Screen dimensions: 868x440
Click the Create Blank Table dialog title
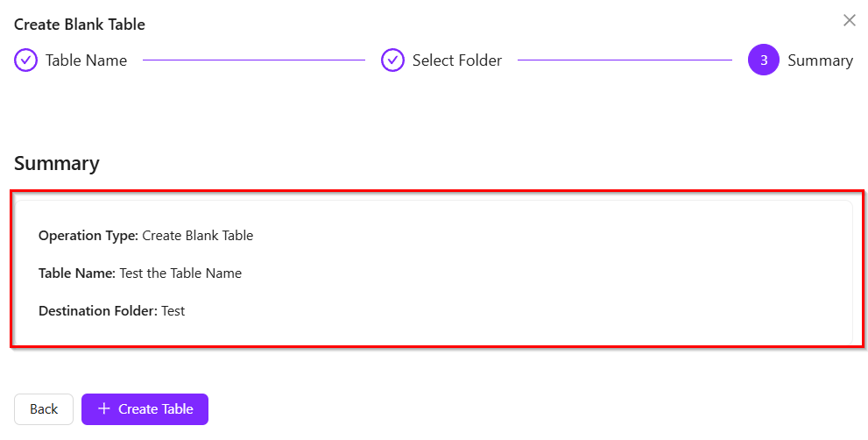click(x=80, y=25)
